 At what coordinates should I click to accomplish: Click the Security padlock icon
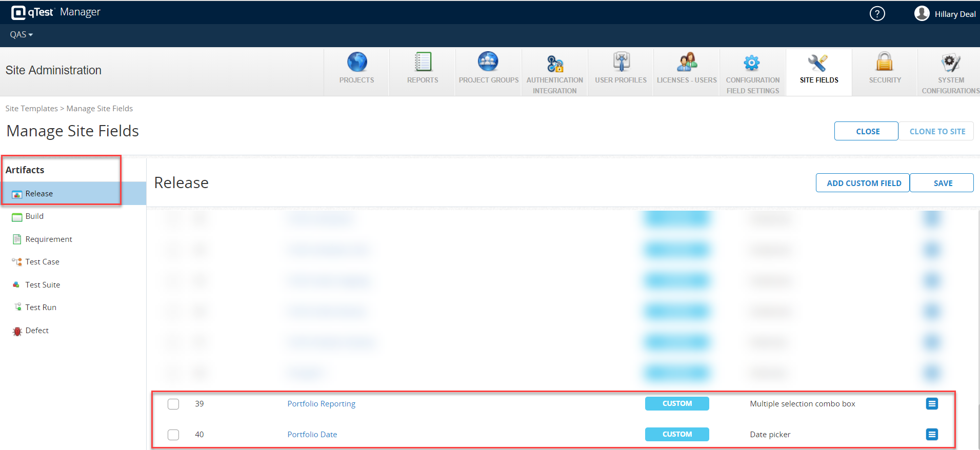click(885, 62)
